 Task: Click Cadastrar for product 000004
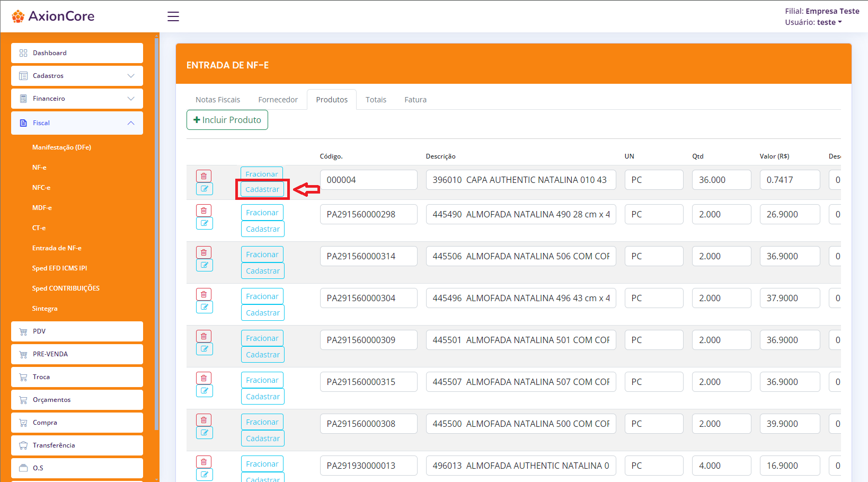click(x=262, y=189)
